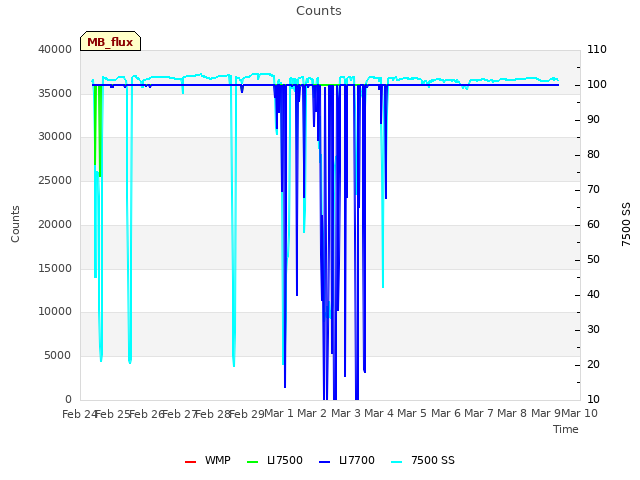
Task: Click the Mar 4 date tick
Action: [379, 413]
